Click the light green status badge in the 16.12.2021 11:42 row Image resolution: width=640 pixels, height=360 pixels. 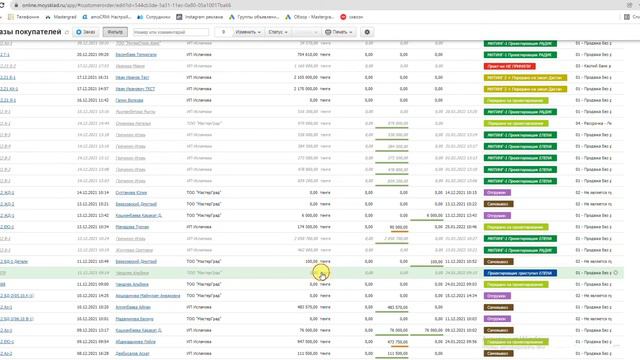[x=516, y=100]
